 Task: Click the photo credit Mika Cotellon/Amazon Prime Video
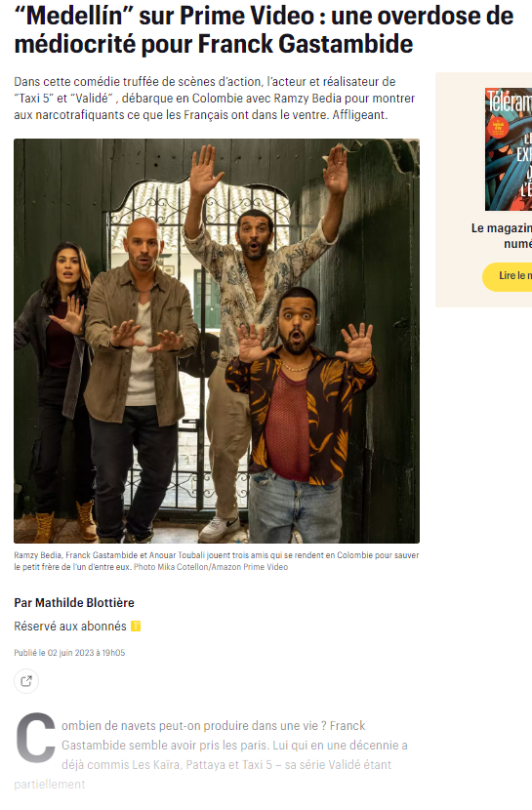point(211,567)
